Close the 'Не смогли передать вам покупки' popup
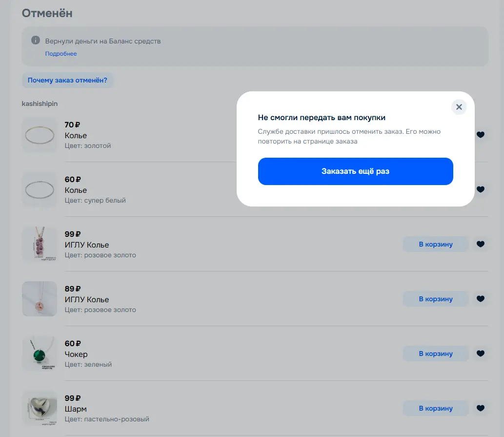The image size is (504, 437). [x=459, y=107]
